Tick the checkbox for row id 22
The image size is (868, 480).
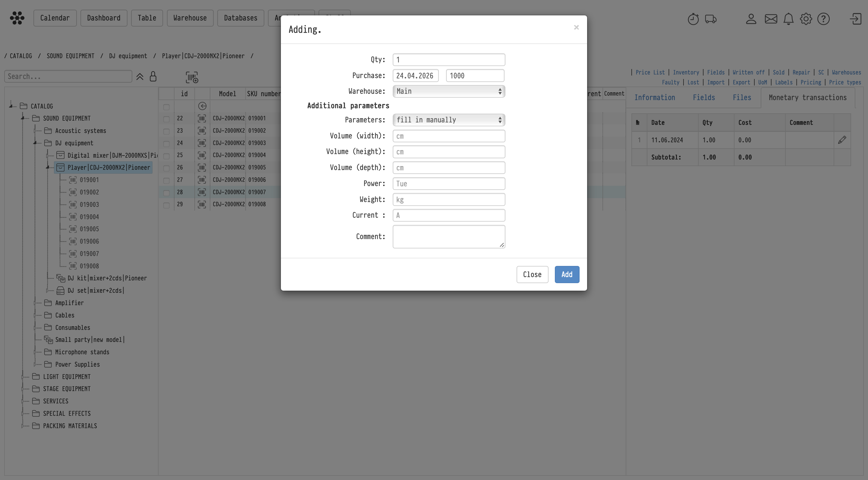[x=166, y=119]
